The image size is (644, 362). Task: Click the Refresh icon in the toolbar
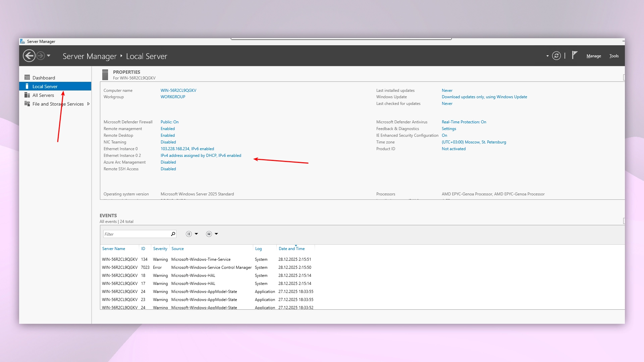(556, 56)
